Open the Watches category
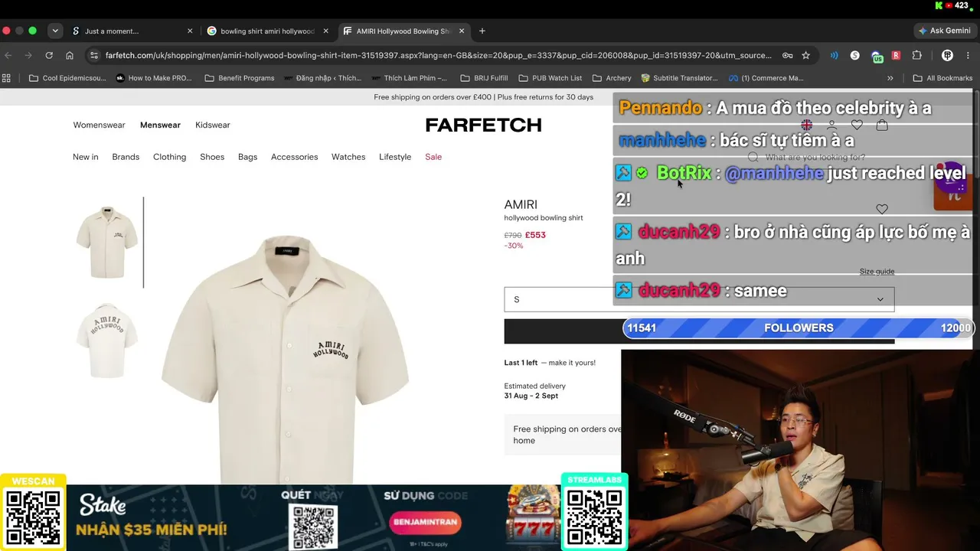This screenshot has height=551, width=980. click(x=348, y=157)
